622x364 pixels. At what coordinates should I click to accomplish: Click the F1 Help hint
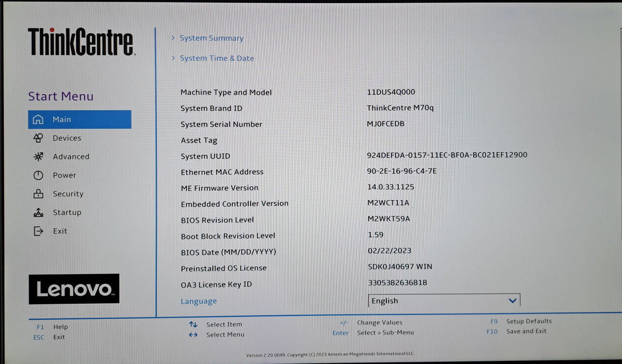tap(52, 327)
